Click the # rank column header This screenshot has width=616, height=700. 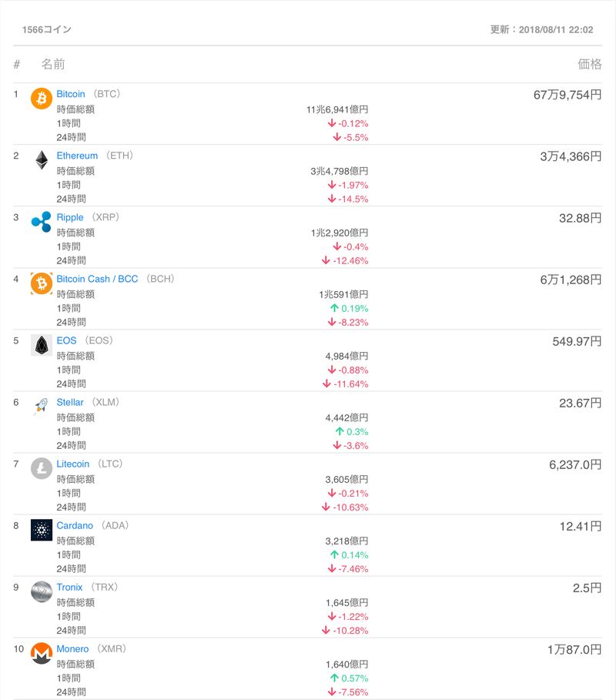(17, 64)
